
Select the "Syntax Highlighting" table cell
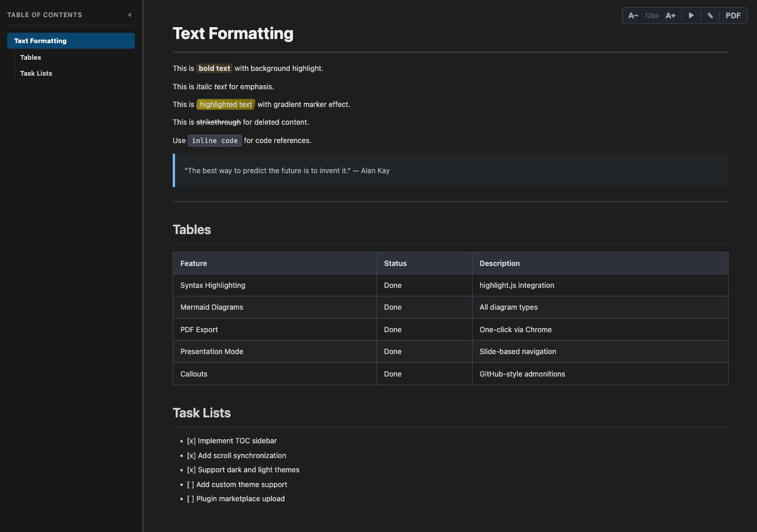[213, 285]
